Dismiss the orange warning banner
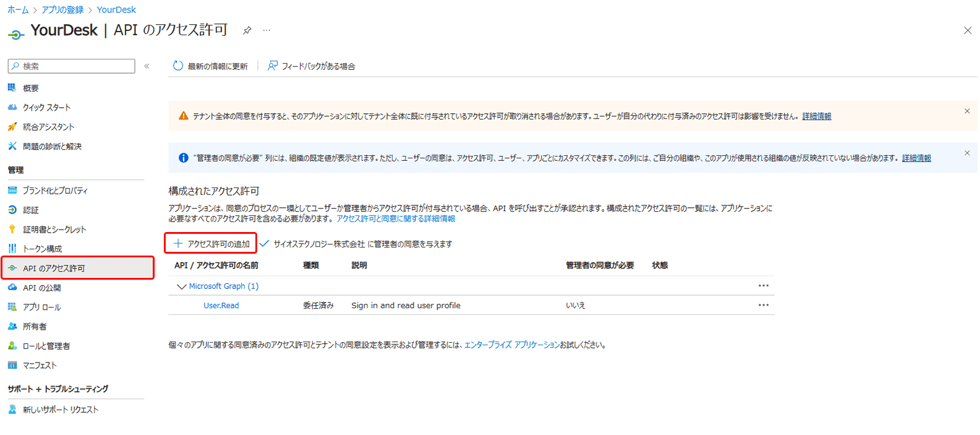 967,111
